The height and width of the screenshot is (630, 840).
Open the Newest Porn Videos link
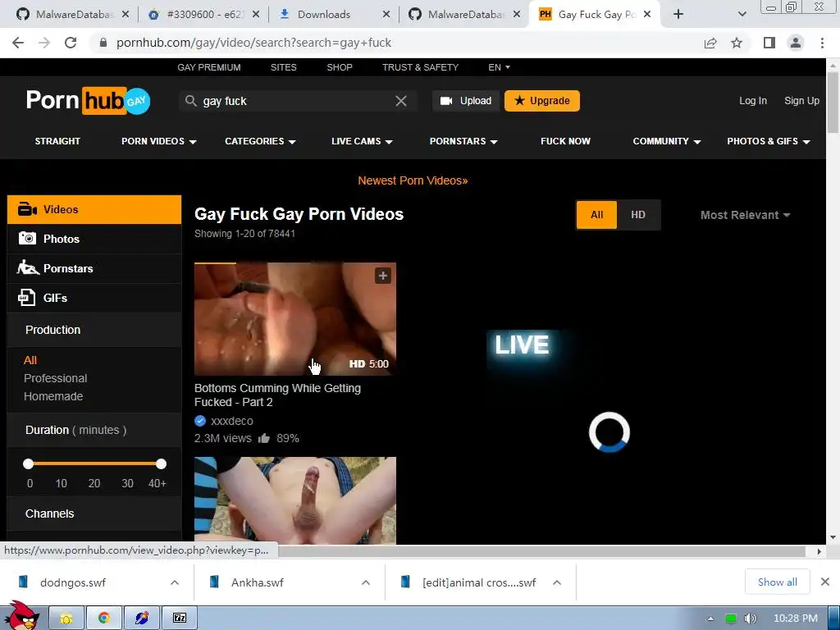pos(413,180)
